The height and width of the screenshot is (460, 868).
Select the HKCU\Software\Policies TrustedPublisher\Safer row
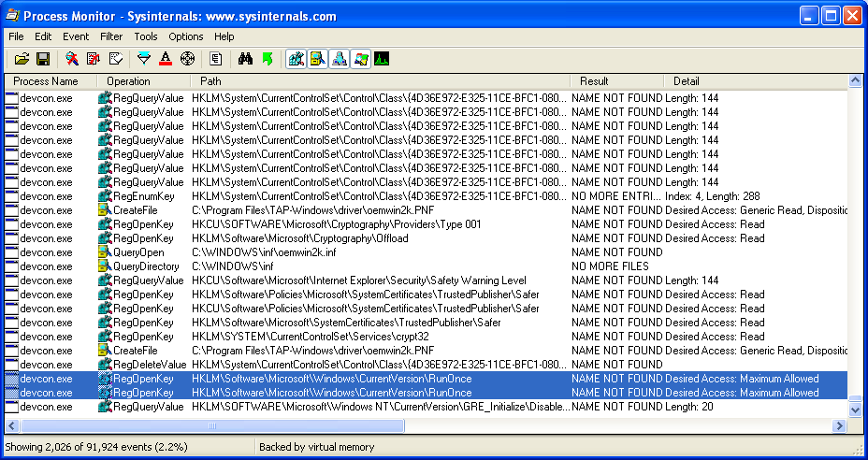click(427, 309)
